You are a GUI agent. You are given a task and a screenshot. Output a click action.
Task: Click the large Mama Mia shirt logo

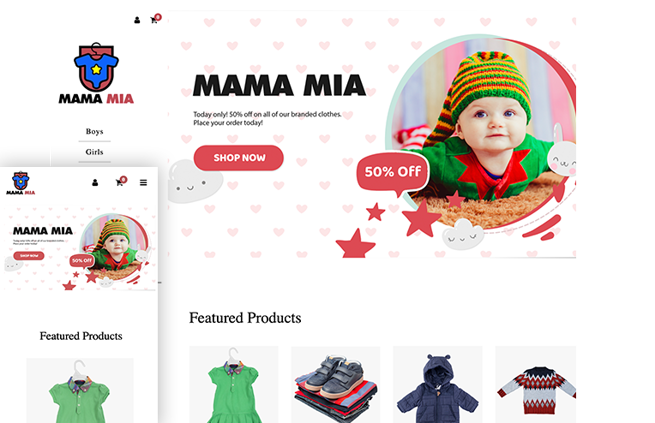[96, 73]
